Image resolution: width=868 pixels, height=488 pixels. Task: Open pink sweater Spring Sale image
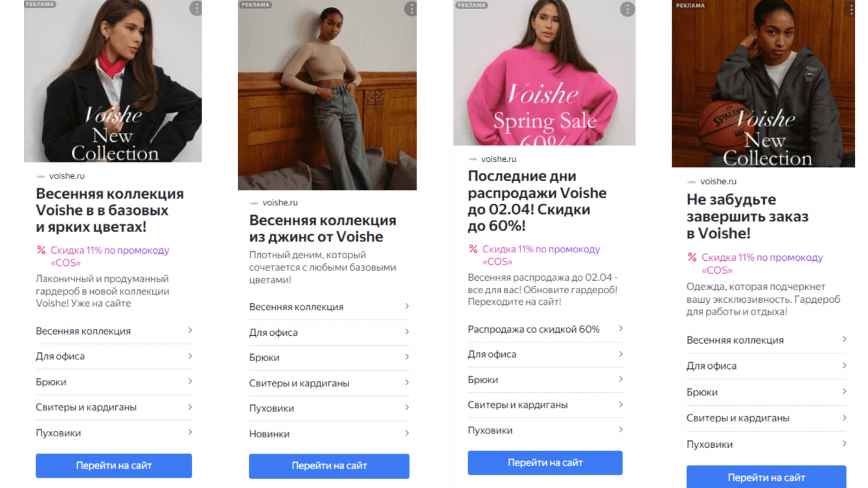pos(544,72)
